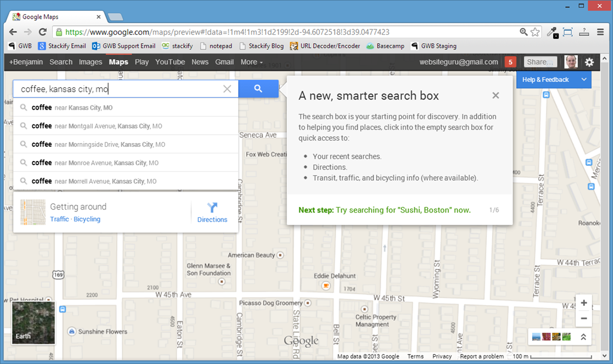613x364 pixels.
Task: Open the GWB Support Email bookmark
Action: coord(123,45)
